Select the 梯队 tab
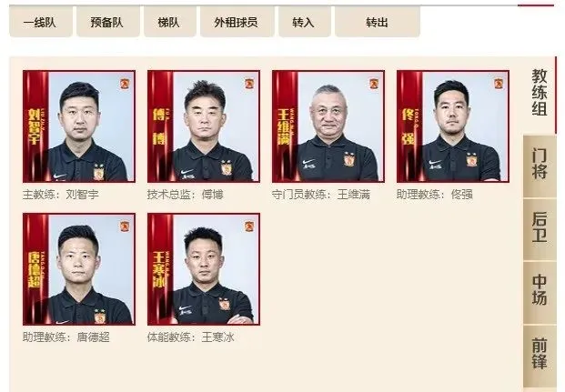Screen dimensions: 565x392 tap(170, 22)
